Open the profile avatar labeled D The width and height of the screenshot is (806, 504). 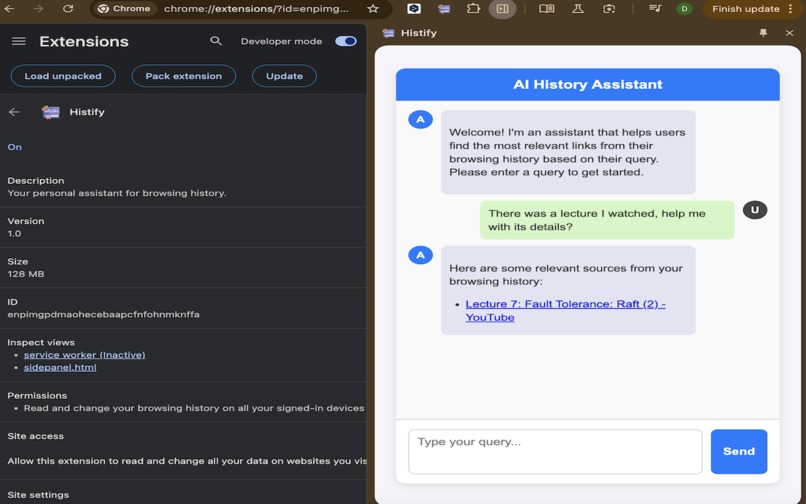tap(684, 9)
